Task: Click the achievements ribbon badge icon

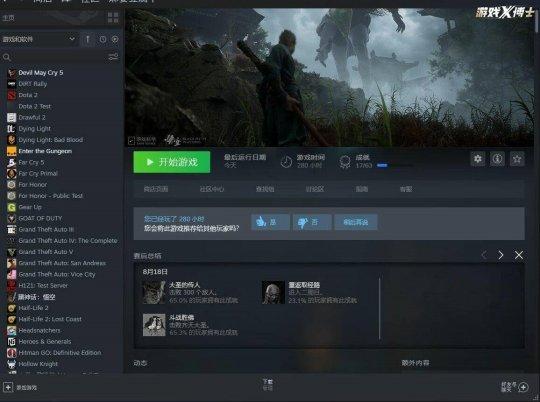Action: point(345,162)
